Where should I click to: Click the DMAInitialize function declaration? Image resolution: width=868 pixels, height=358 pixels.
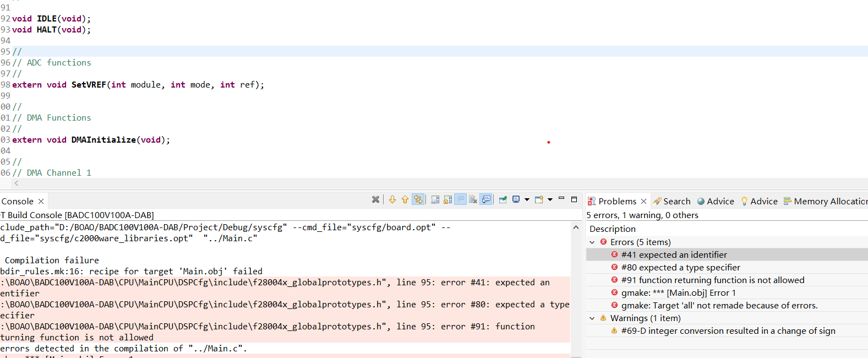[91, 140]
